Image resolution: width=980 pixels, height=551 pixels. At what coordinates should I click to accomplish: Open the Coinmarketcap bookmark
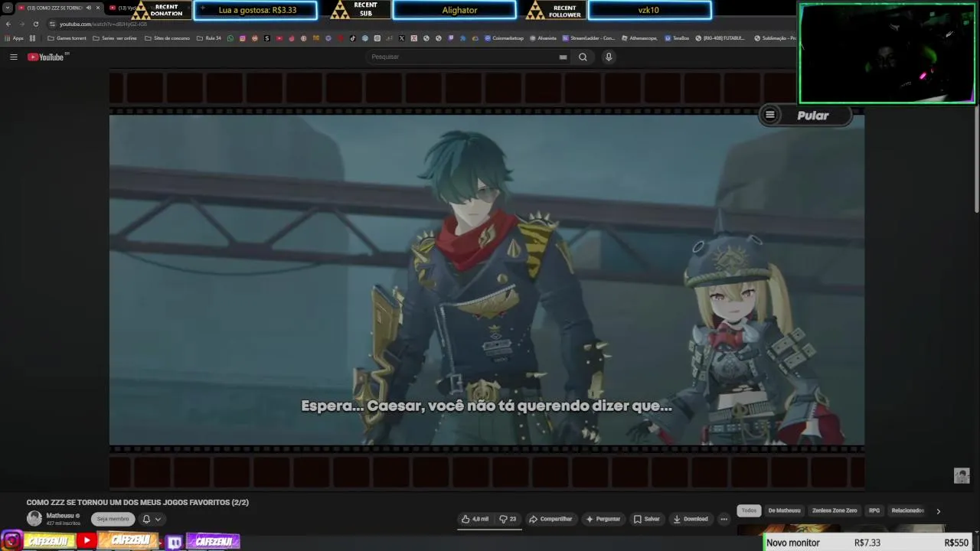pyautogui.click(x=505, y=37)
